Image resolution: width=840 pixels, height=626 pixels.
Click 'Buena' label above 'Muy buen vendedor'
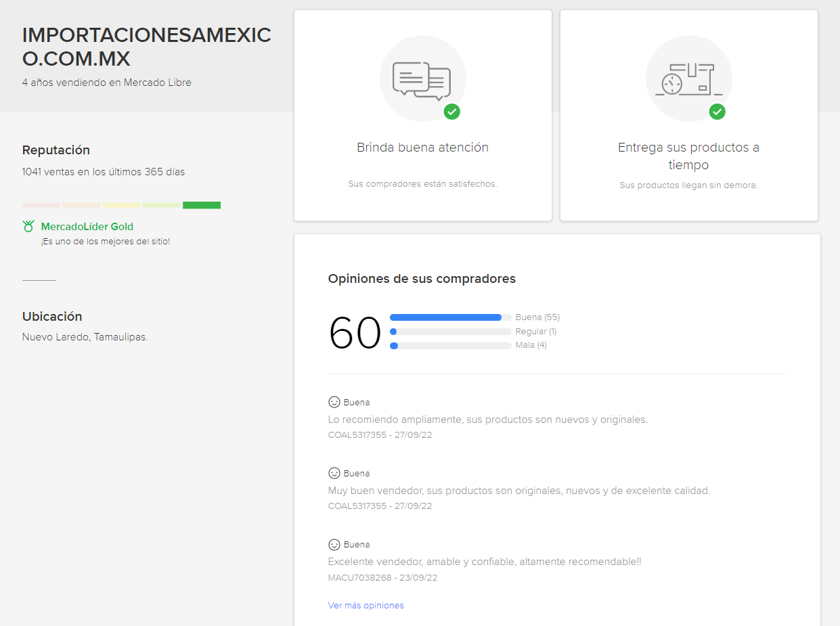point(357,474)
